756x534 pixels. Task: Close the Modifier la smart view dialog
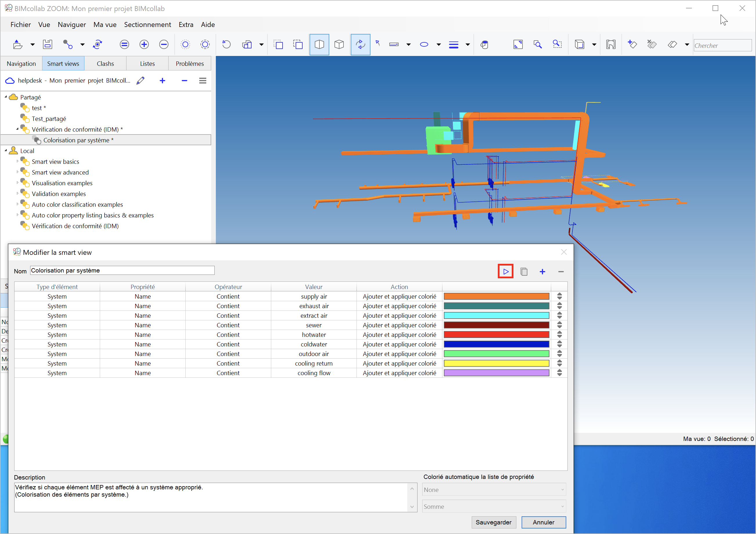point(564,252)
